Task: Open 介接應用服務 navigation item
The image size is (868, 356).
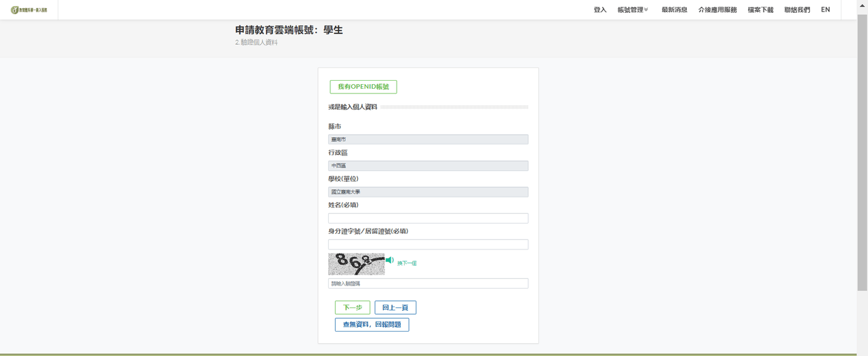Action: 717,9
